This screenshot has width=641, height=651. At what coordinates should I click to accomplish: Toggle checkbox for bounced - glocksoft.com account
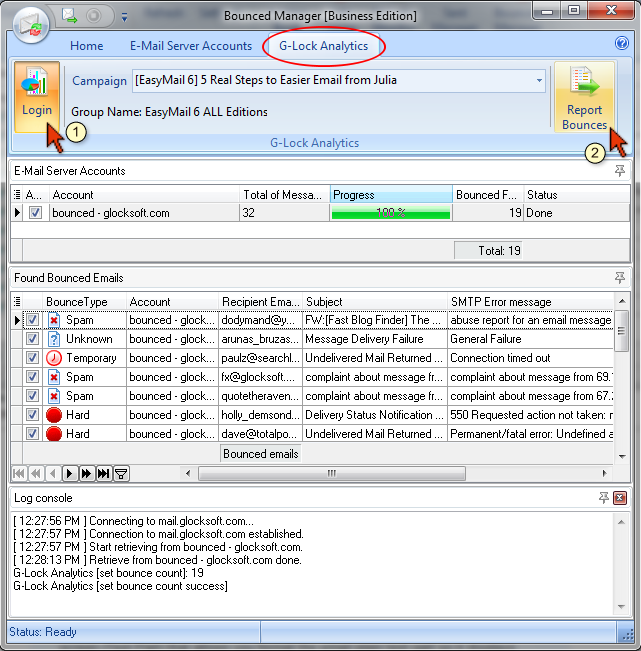coord(35,213)
